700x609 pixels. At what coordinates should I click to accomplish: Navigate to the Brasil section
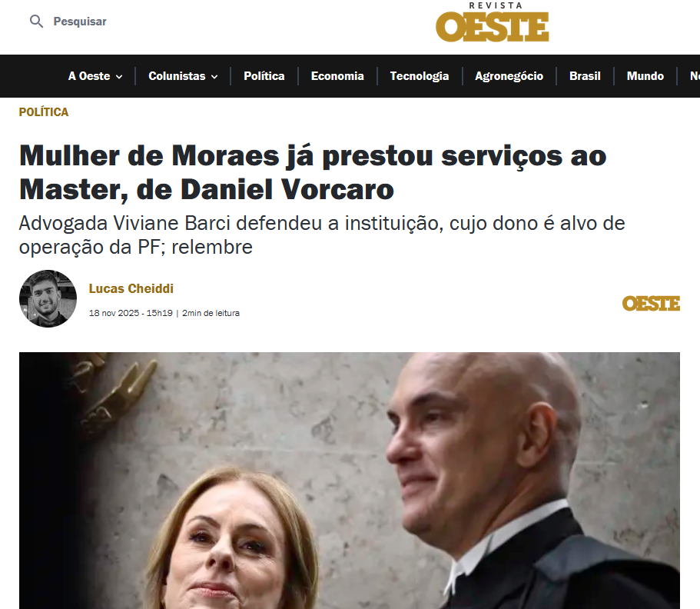click(585, 76)
